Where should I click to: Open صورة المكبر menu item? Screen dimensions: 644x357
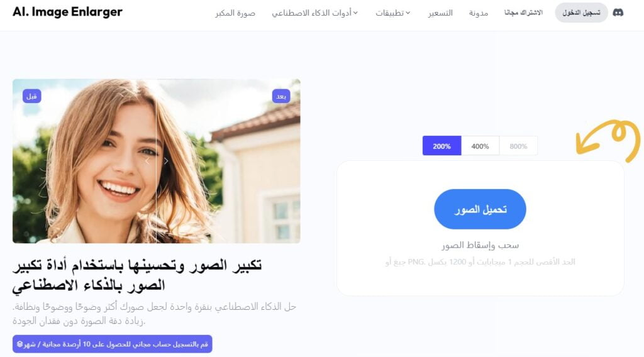(235, 13)
